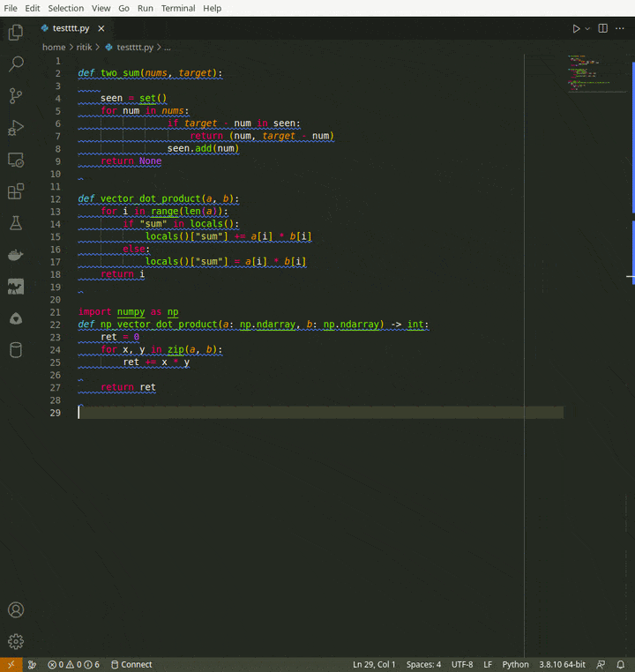Screen dimensions: 635x672
Task: Open Run and Debug view
Action: pyautogui.click(x=16, y=128)
